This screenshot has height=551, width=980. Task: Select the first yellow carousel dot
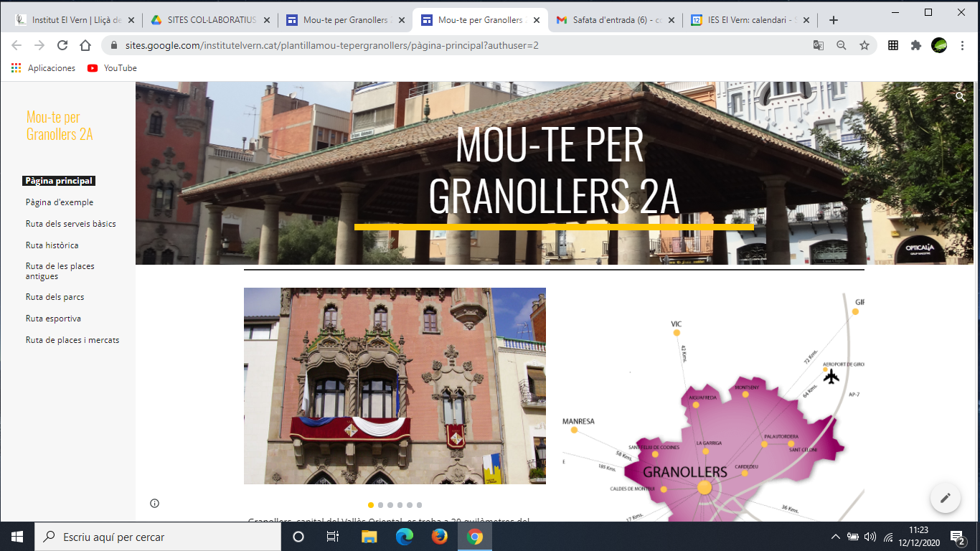[x=371, y=505]
